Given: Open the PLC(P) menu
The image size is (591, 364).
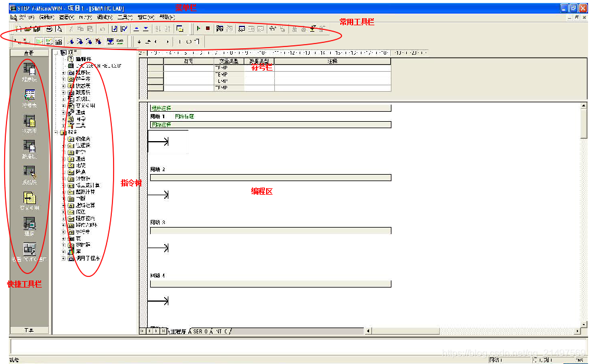Looking at the screenshot, I should (85, 17).
